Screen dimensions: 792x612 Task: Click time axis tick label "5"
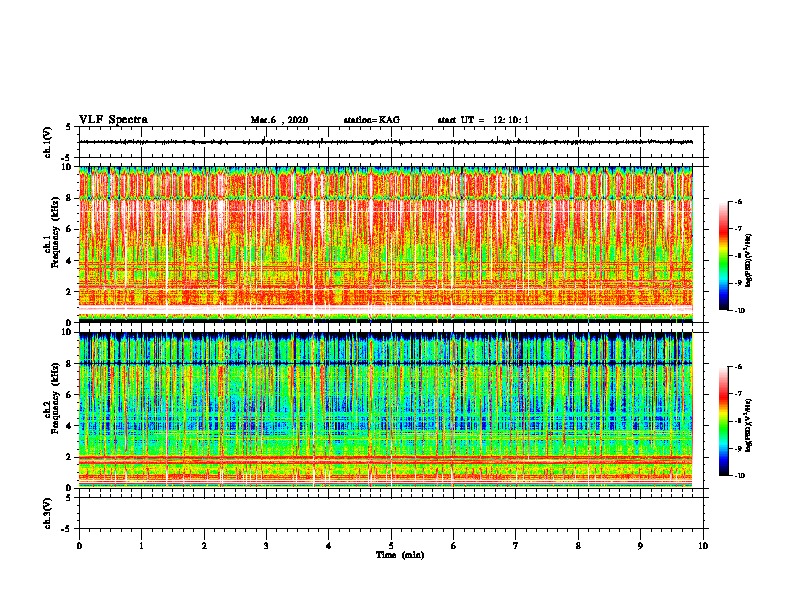coord(391,546)
